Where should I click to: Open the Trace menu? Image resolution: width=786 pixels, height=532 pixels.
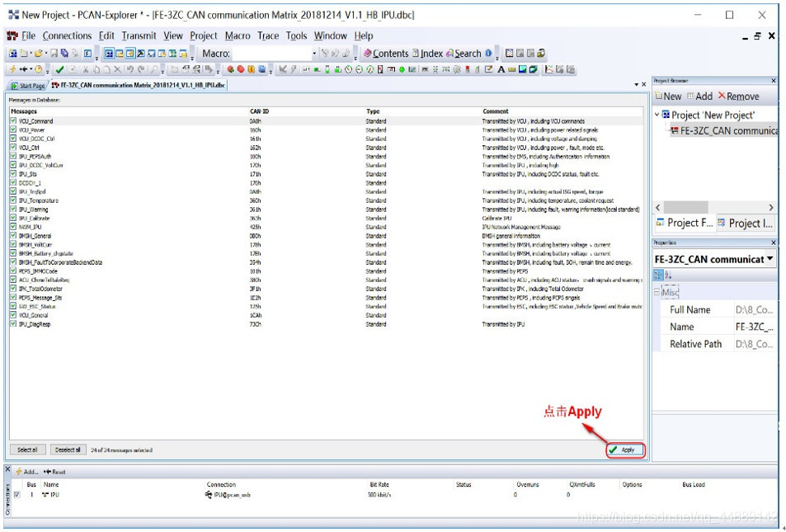click(268, 36)
